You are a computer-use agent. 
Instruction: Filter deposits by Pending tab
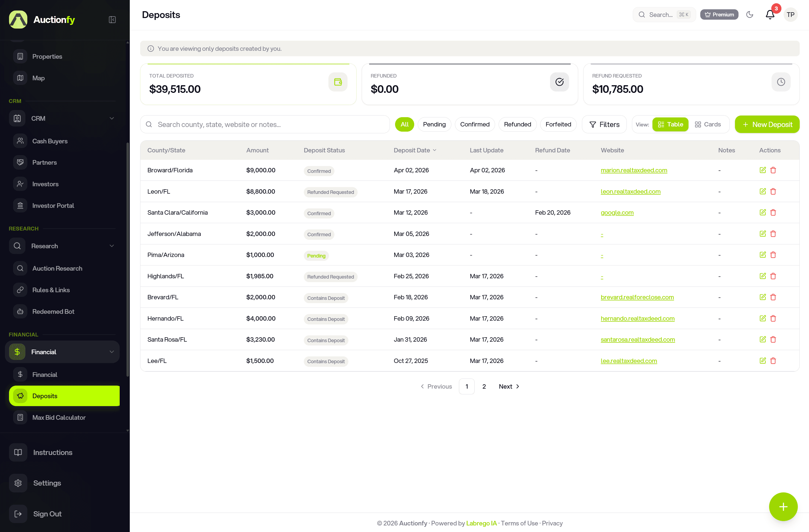434,124
